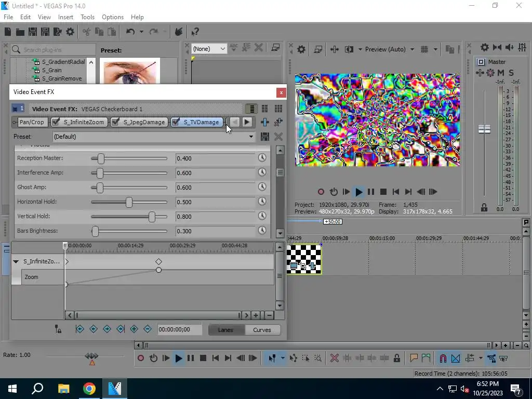Image resolution: width=532 pixels, height=399 pixels.
Task: Click the Plug-in Chain icon in Video Event FX
Action: coord(264,122)
